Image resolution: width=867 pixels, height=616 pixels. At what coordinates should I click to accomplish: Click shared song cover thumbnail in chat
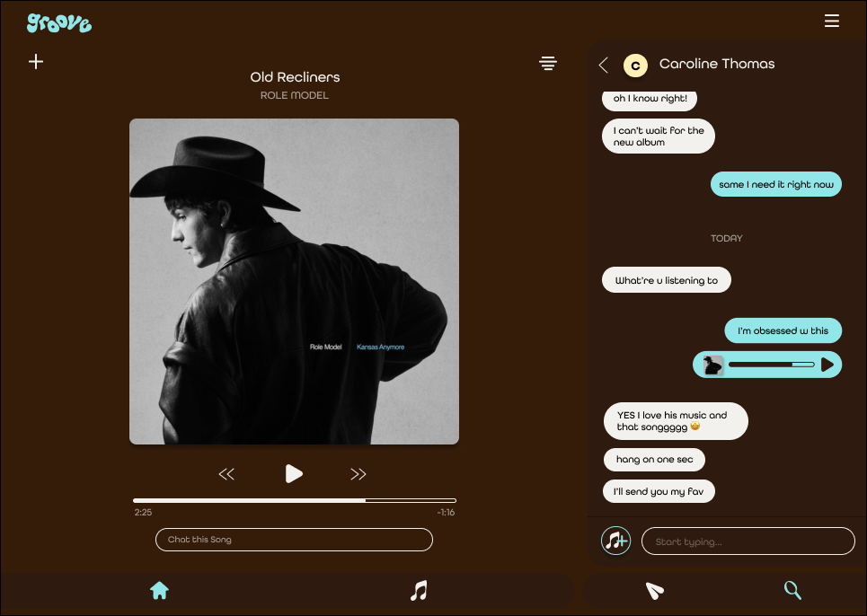pos(712,365)
